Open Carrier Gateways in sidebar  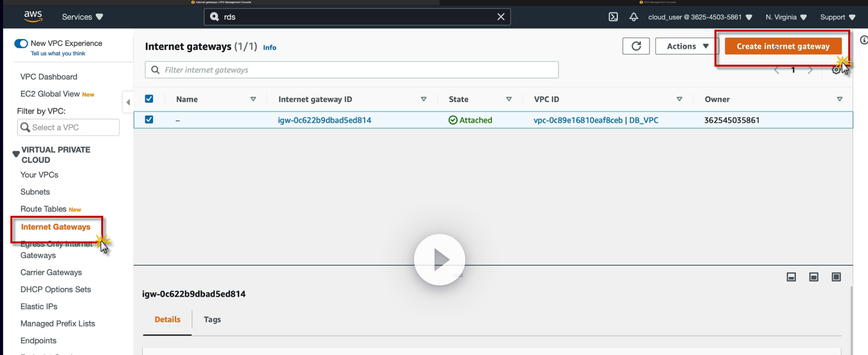click(51, 272)
